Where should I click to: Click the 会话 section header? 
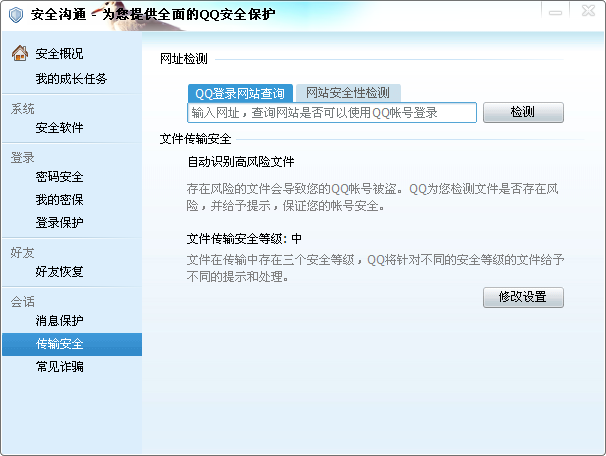pos(22,302)
